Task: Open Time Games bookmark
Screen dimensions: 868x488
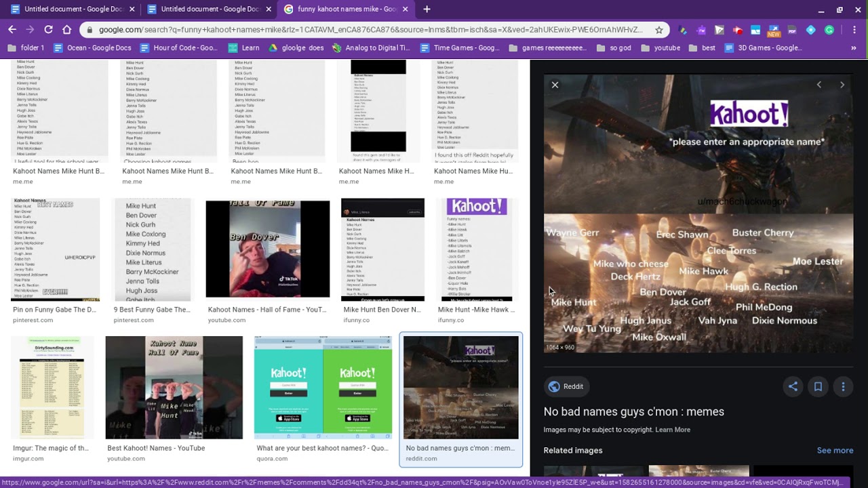Action: coord(460,48)
